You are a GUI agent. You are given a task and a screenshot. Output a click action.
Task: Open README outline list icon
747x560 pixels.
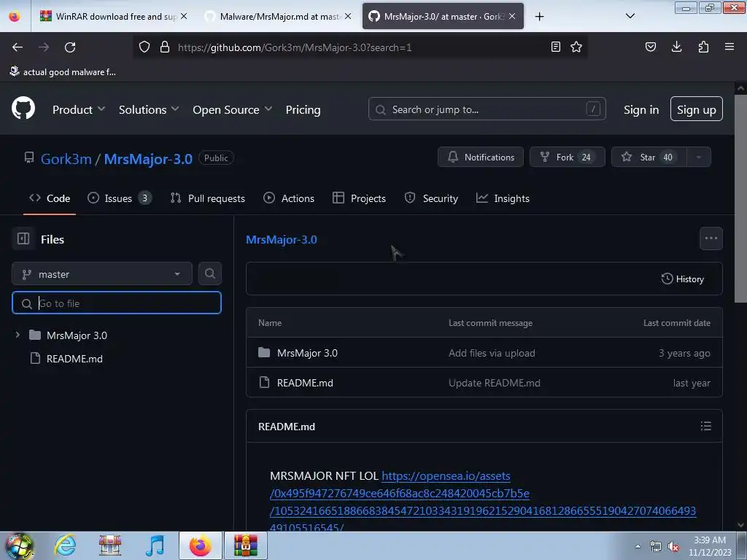tap(706, 426)
